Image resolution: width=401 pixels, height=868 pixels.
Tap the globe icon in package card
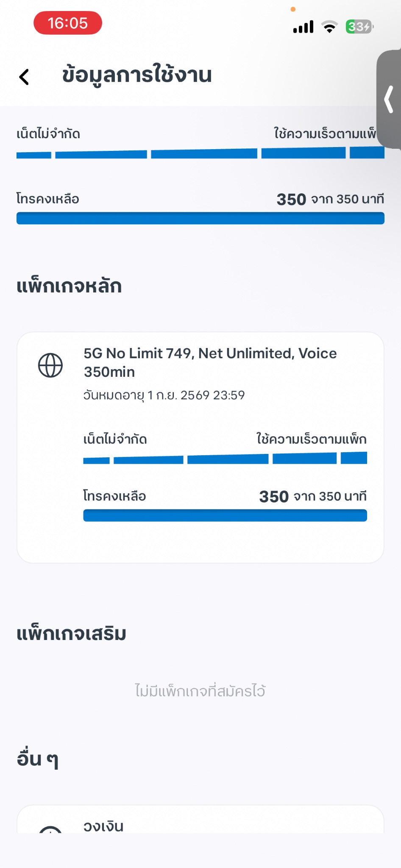pos(50,365)
